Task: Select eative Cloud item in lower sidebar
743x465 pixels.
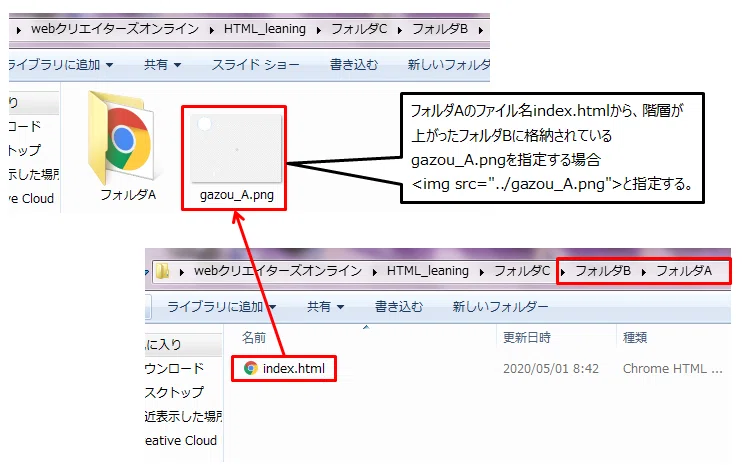Action: 181,440
